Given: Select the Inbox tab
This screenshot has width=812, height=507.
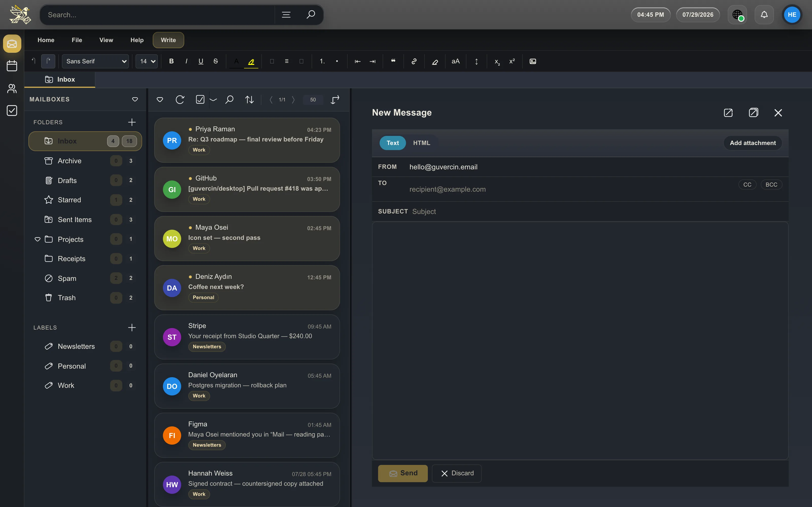Looking at the screenshot, I should point(60,79).
